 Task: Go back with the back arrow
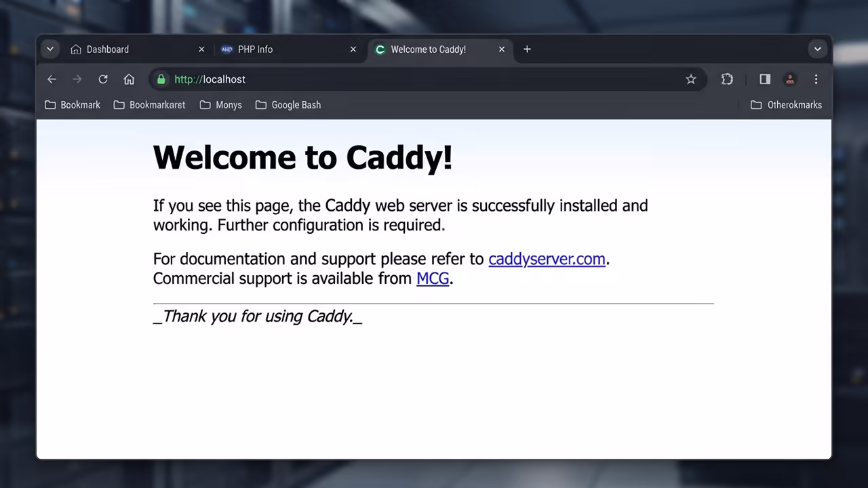52,79
